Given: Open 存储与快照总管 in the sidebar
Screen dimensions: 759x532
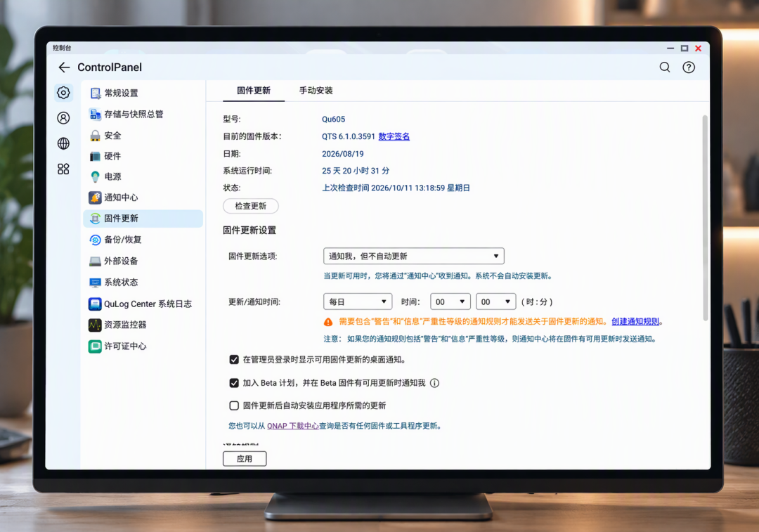Looking at the screenshot, I should (x=134, y=115).
